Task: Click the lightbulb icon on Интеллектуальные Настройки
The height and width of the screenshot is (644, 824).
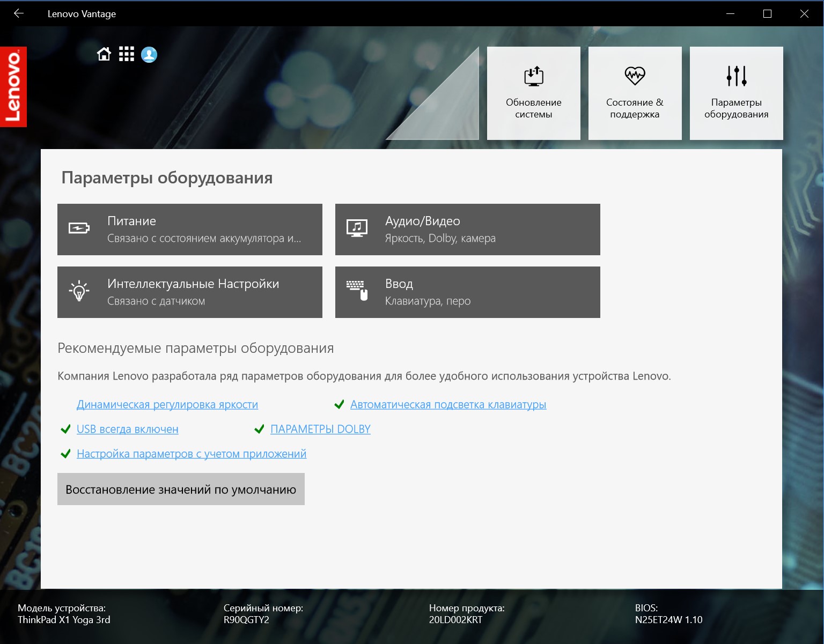Action: tap(79, 291)
